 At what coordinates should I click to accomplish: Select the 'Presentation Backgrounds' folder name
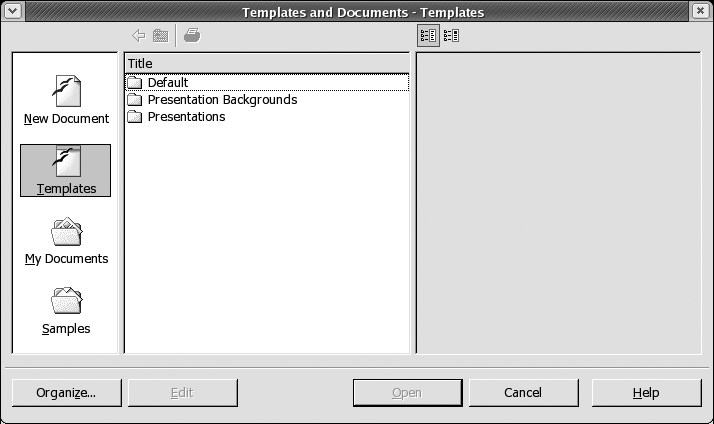click(222, 100)
